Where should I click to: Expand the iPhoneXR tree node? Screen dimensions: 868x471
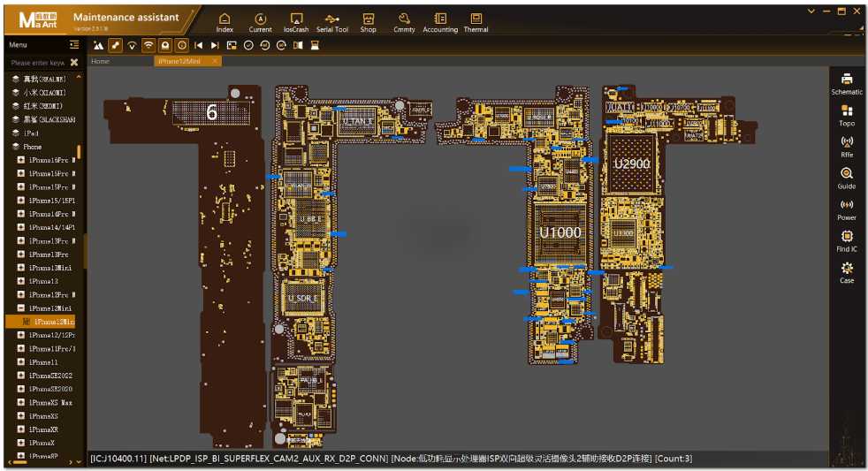point(21,429)
